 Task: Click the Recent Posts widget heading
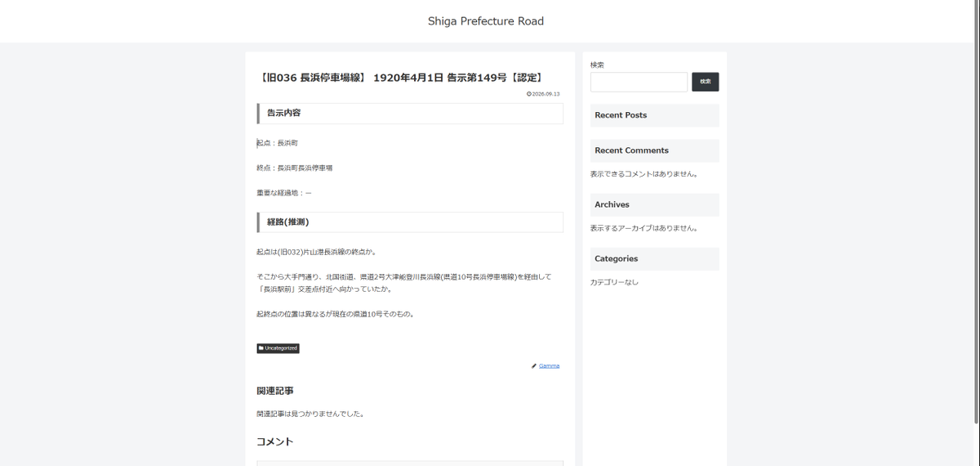click(655, 115)
